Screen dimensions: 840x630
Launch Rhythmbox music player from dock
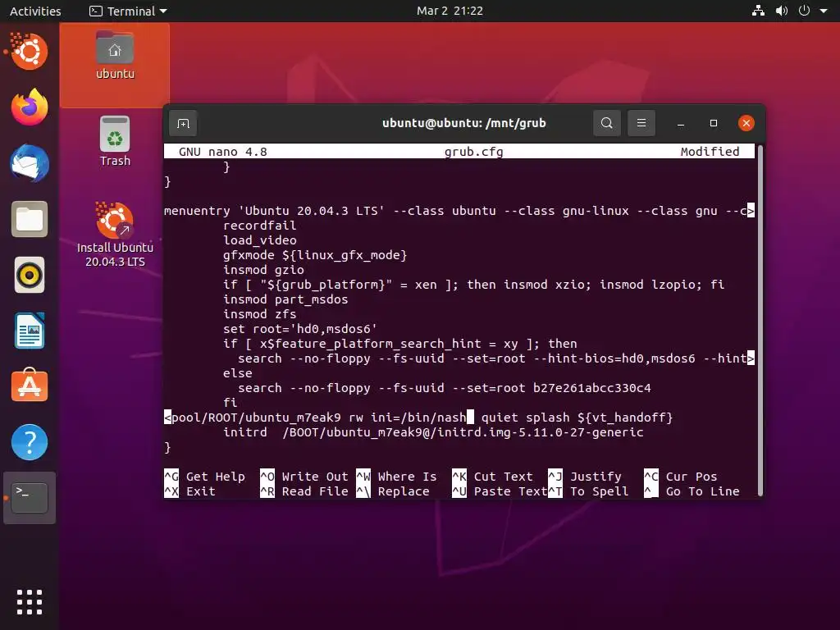point(30,276)
